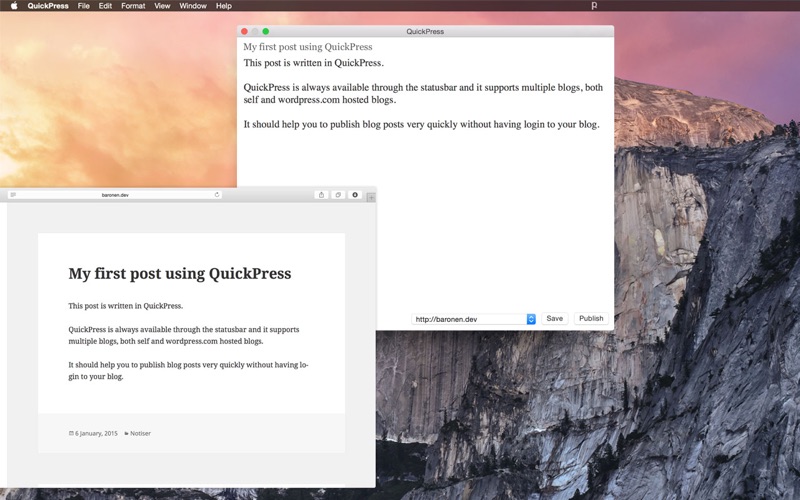Open the QuickPress application menu
800x500 pixels.
pyautogui.click(x=48, y=6)
